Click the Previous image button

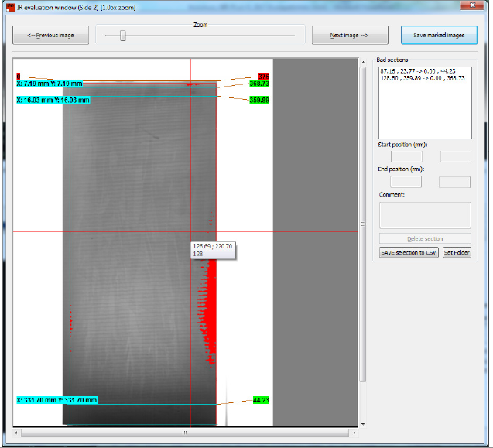(x=50, y=36)
